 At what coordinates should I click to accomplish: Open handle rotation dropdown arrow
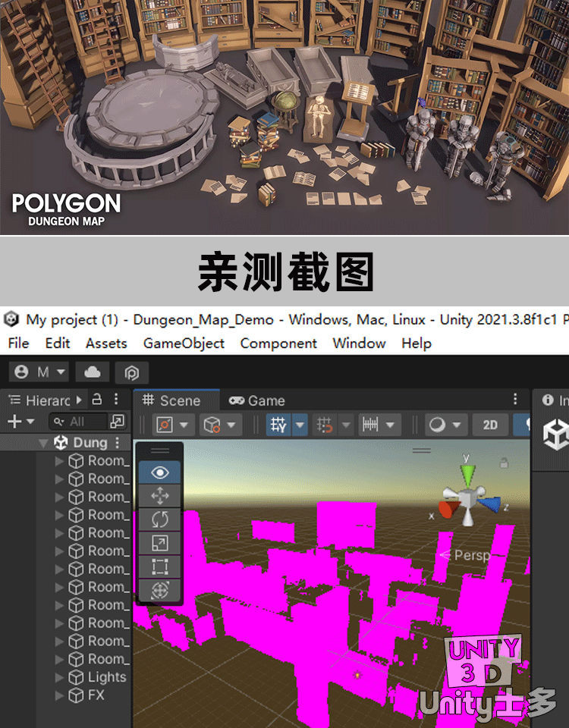tap(231, 425)
